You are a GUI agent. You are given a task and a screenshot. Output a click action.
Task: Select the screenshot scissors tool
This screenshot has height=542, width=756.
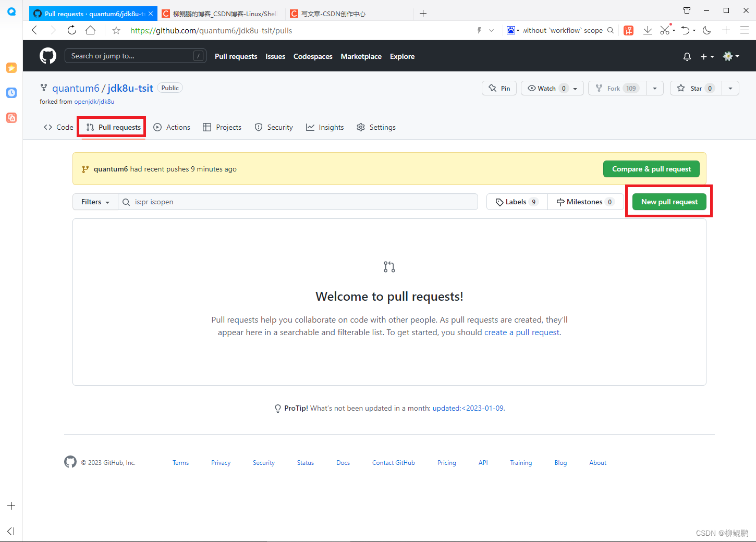point(664,30)
